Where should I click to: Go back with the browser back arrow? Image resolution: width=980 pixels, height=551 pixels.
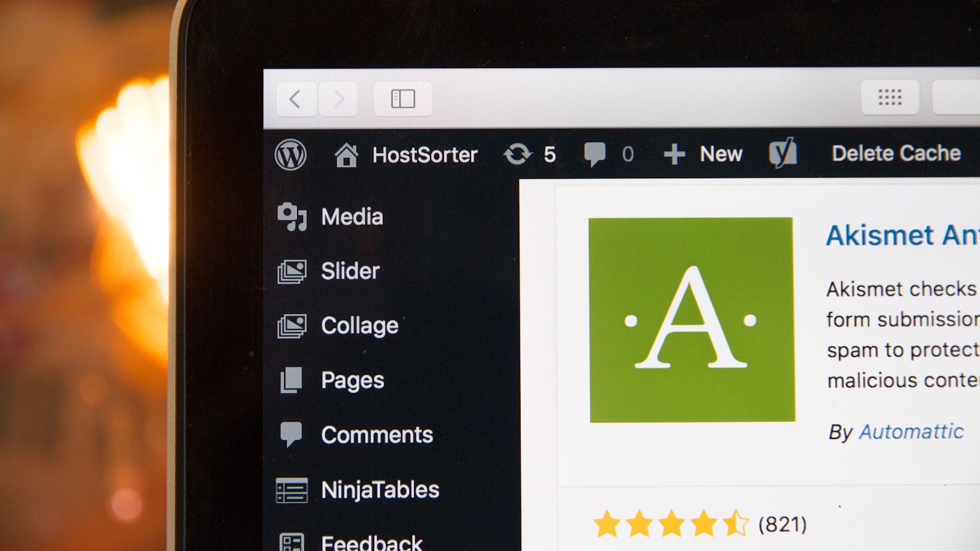tap(296, 99)
